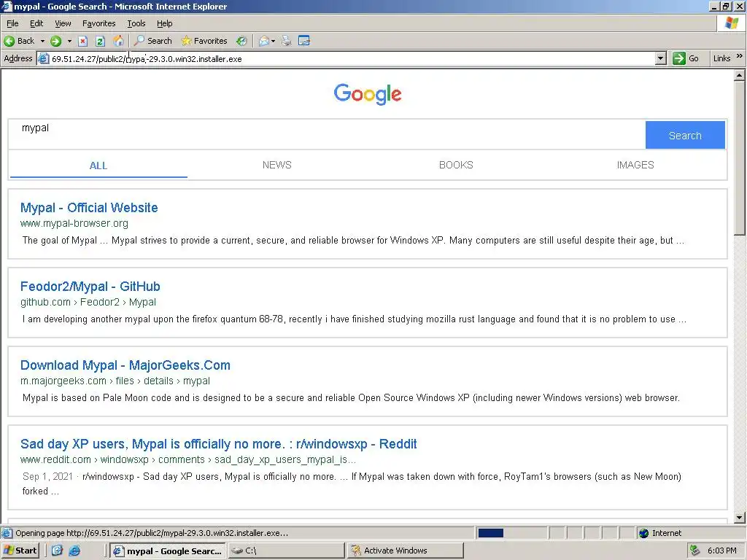Switch to the NEWS tab

276,165
